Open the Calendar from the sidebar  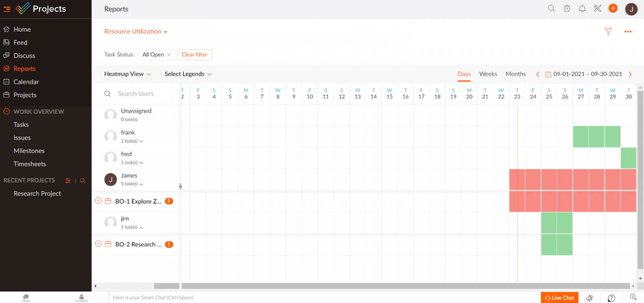pyautogui.click(x=26, y=81)
